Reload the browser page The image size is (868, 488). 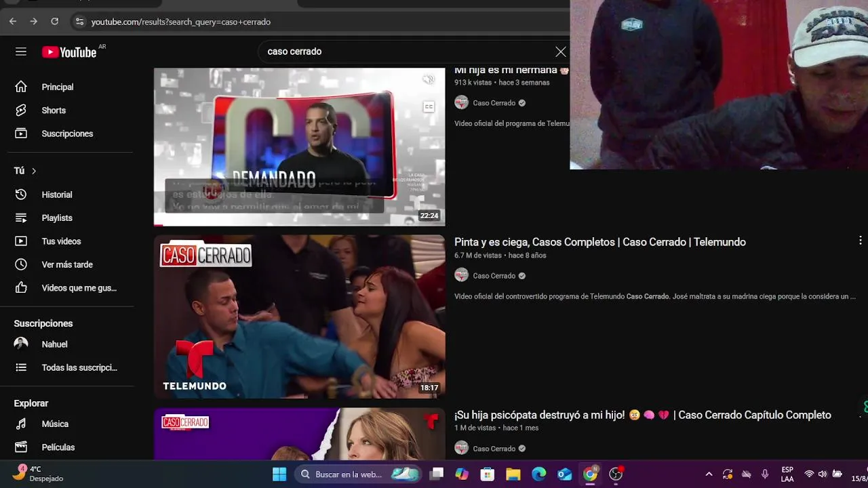(x=54, y=22)
